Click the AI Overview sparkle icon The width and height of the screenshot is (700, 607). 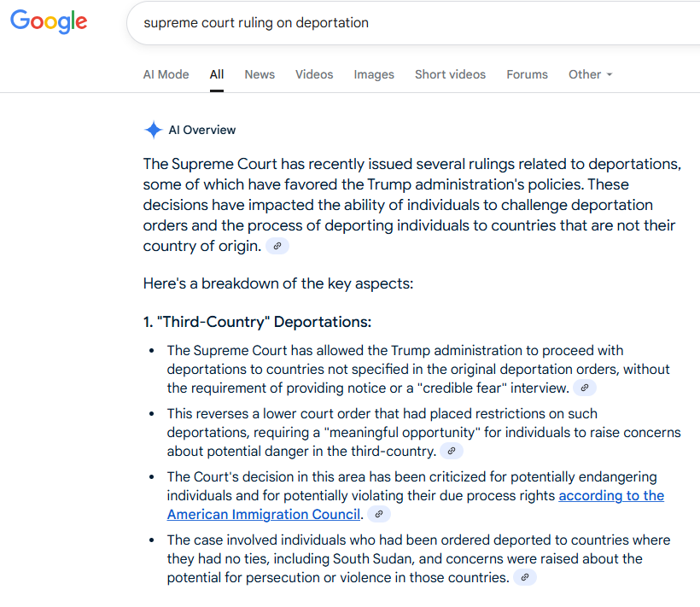pyautogui.click(x=153, y=130)
